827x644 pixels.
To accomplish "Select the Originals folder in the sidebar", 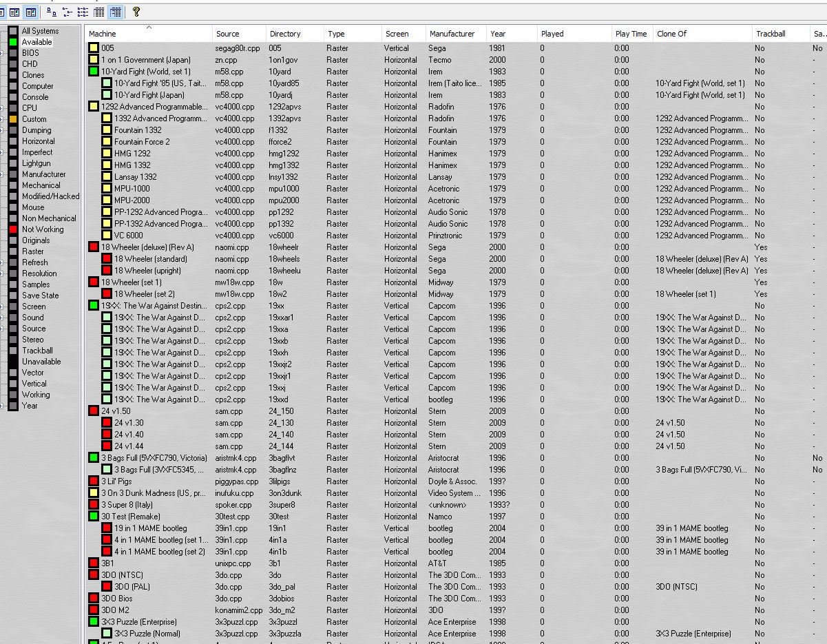I will (x=36, y=240).
